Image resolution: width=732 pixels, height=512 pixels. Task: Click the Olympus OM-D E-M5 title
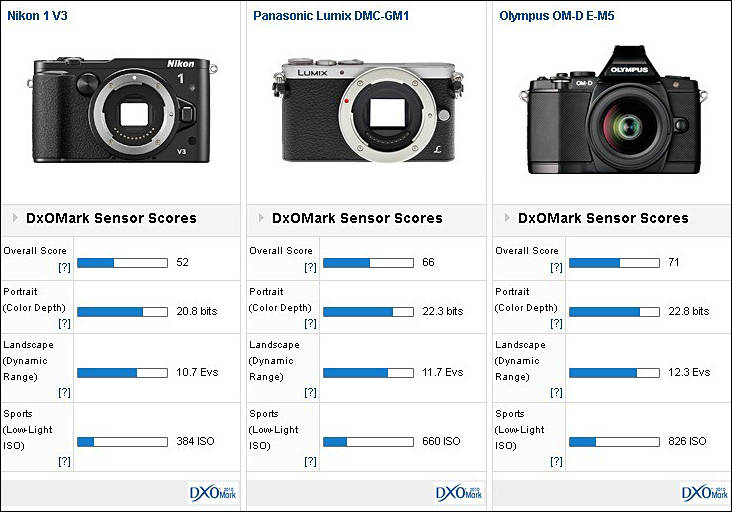[556, 16]
